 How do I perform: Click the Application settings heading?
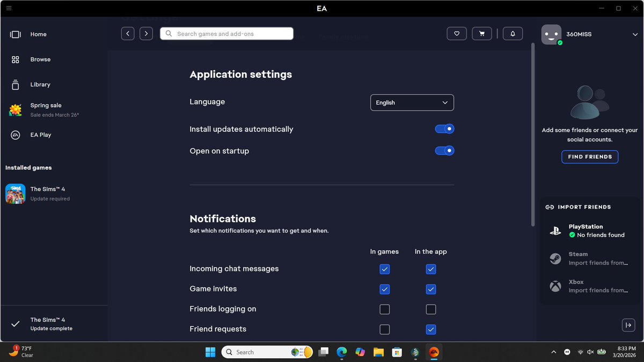pyautogui.click(x=241, y=75)
